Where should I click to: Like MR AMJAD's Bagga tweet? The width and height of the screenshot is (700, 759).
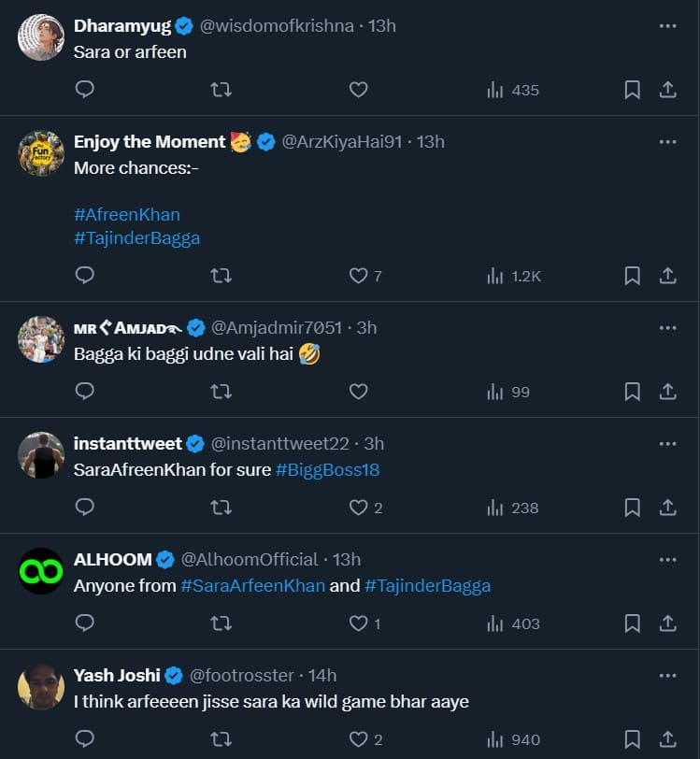pyautogui.click(x=358, y=392)
